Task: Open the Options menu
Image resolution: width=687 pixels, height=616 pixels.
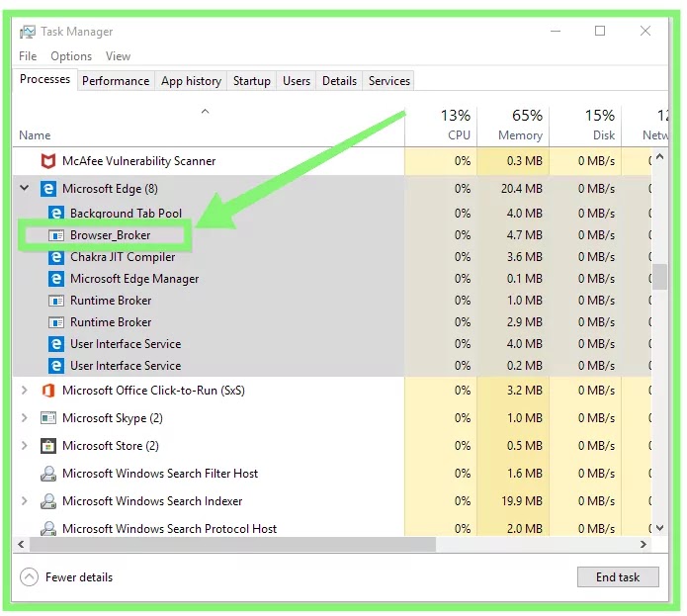Action: [x=71, y=56]
